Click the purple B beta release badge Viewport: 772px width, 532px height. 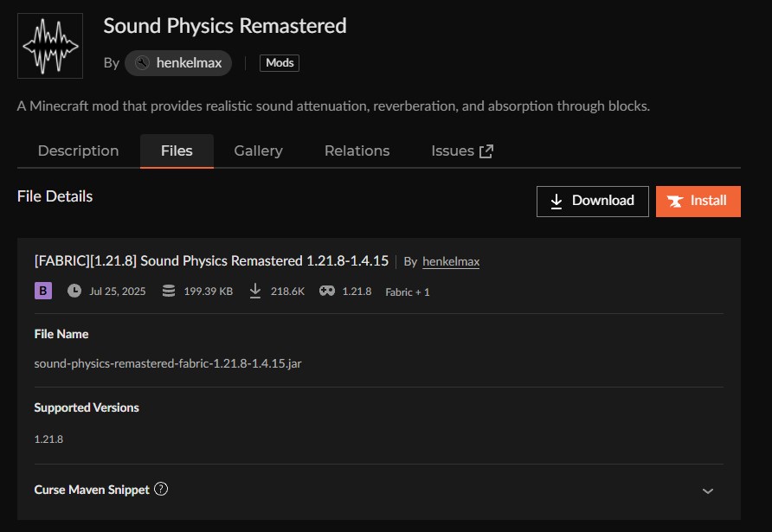tap(43, 292)
